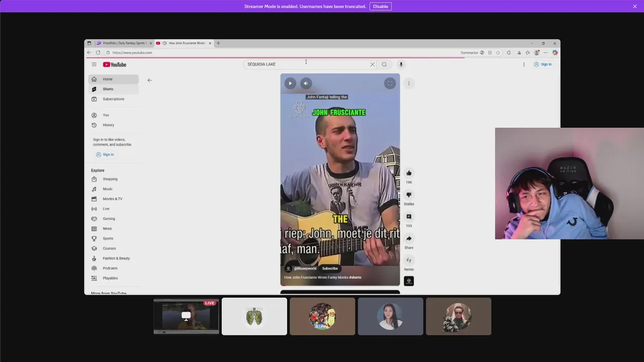Clear the YouTube search box with X
The width and height of the screenshot is (644, 362).
(372, 64)
